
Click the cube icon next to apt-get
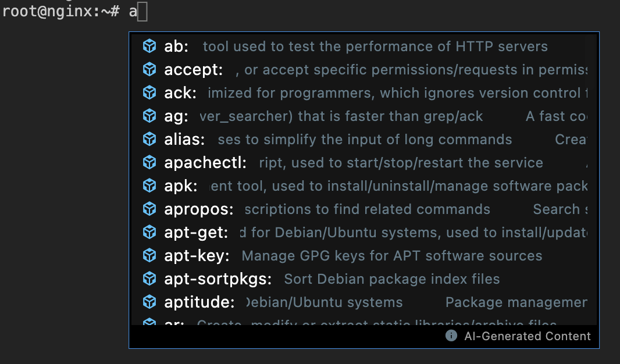(x=149, y=233)
